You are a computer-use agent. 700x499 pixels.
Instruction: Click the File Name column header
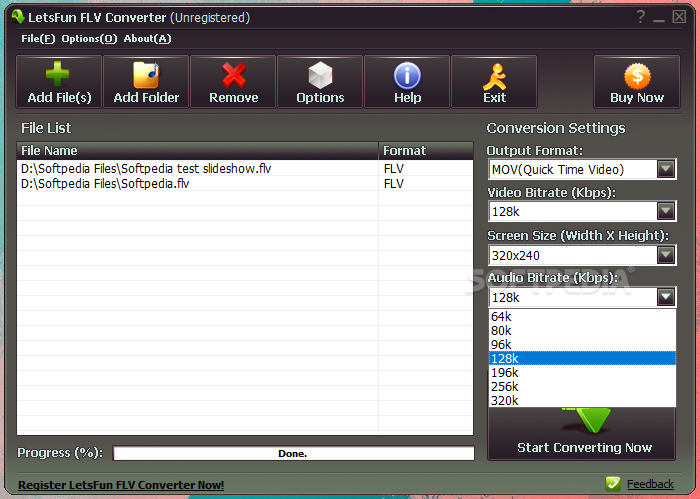pyautogui.click(x=197, y=151)
